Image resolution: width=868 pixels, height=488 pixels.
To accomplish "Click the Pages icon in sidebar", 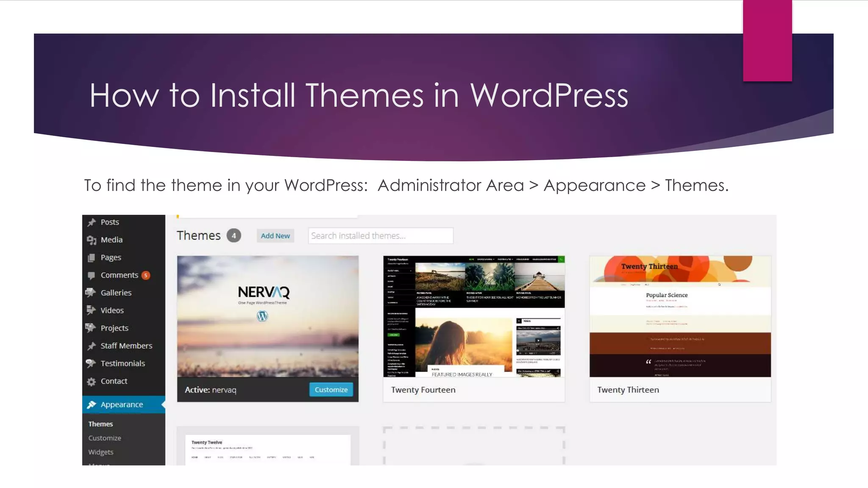I will tap(91, 258).
